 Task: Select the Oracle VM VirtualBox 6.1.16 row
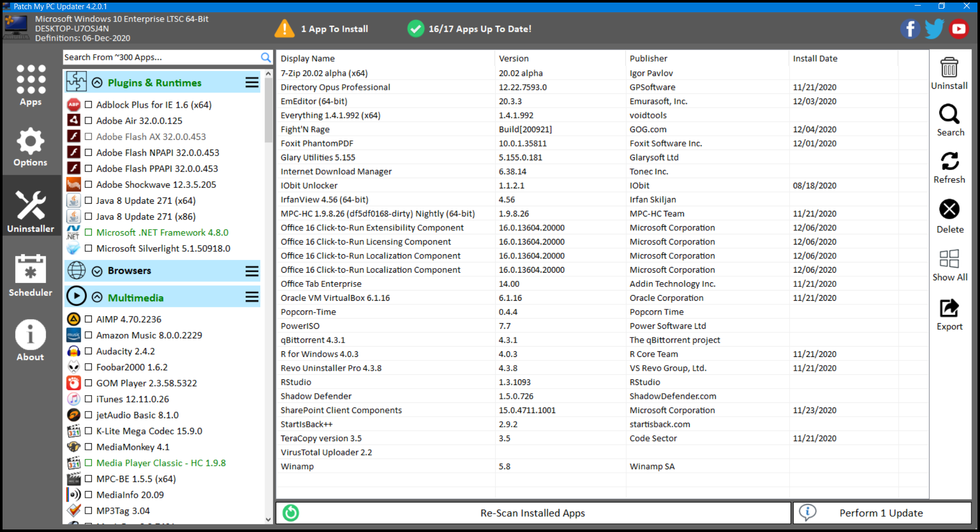[x=602, y=298]
